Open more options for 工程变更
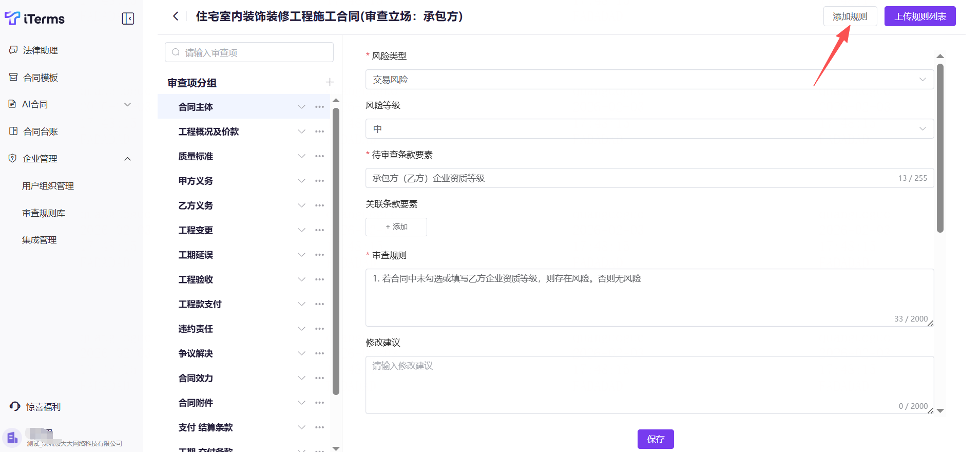The width and height of the screenshot is (980, 452). pyautogui.click(x=319, y=230)
